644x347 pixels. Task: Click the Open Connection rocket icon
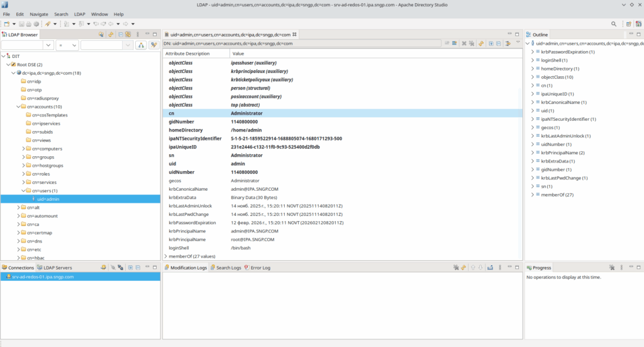(x=48, y=24)
